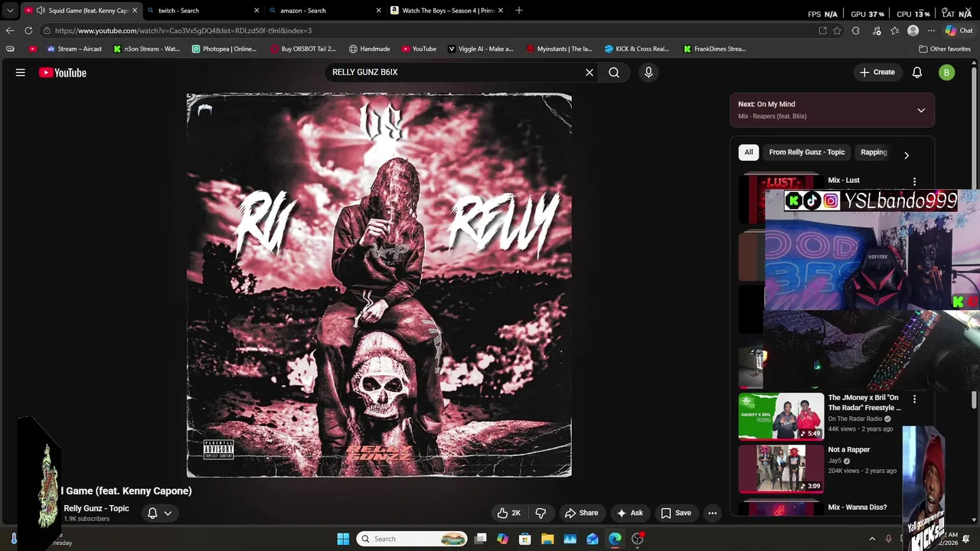Viewport: 980px width, 551px height.
Task: Open the Not a Rapper video title
Action: pyautogui.click(x=849, y=450)
